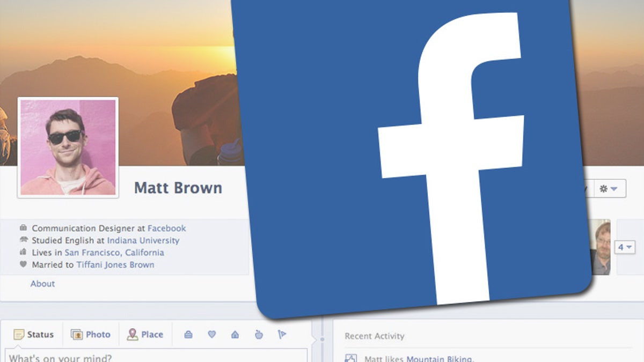Click the house home icon in composer

(x=235, y=335)
